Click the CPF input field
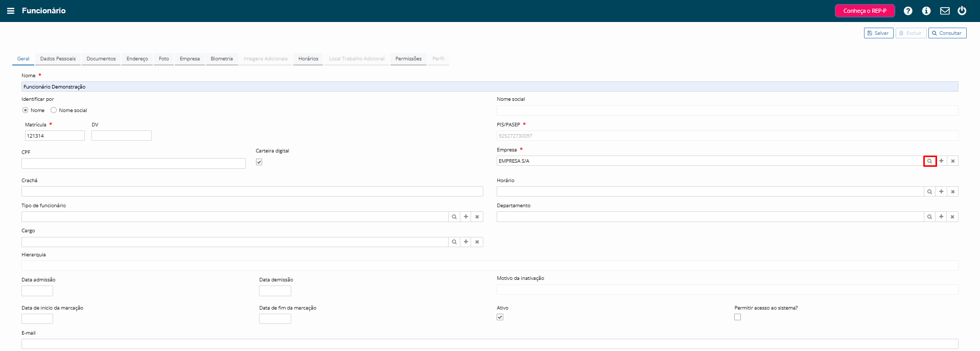The image size is (980, 351). click(133, 164)
